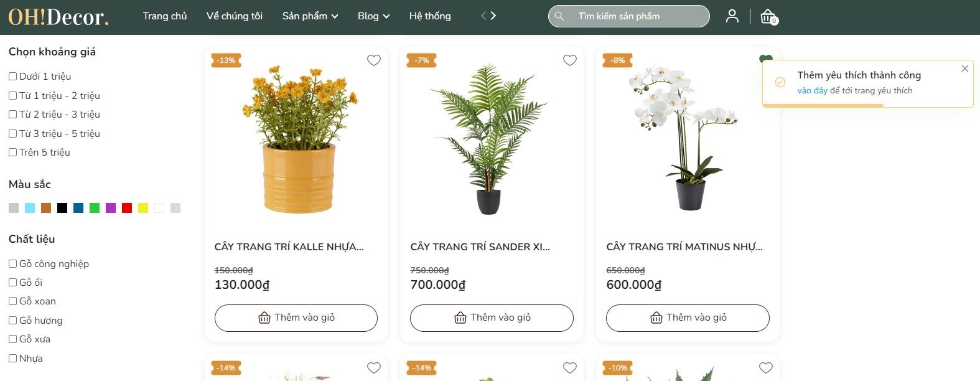Click the search magnifier icon
This screenshot has width=980, height=381.
coord(559,16)
